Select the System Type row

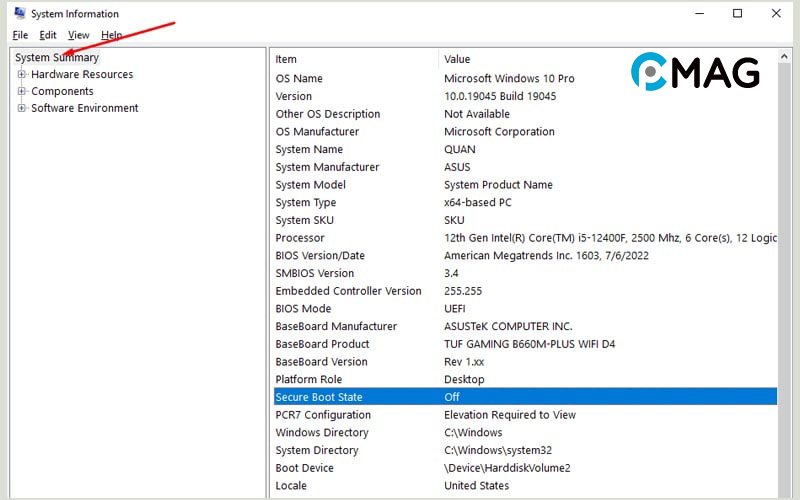coord(526,203)
